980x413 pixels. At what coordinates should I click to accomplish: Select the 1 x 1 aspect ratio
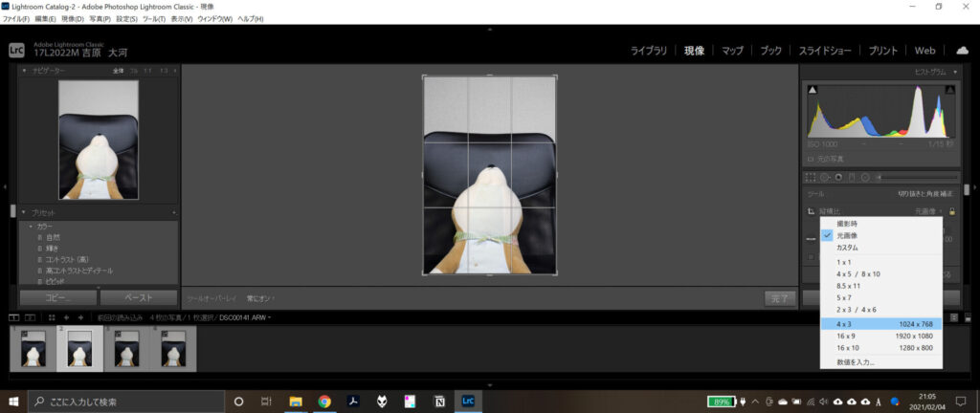coord(880,263)
